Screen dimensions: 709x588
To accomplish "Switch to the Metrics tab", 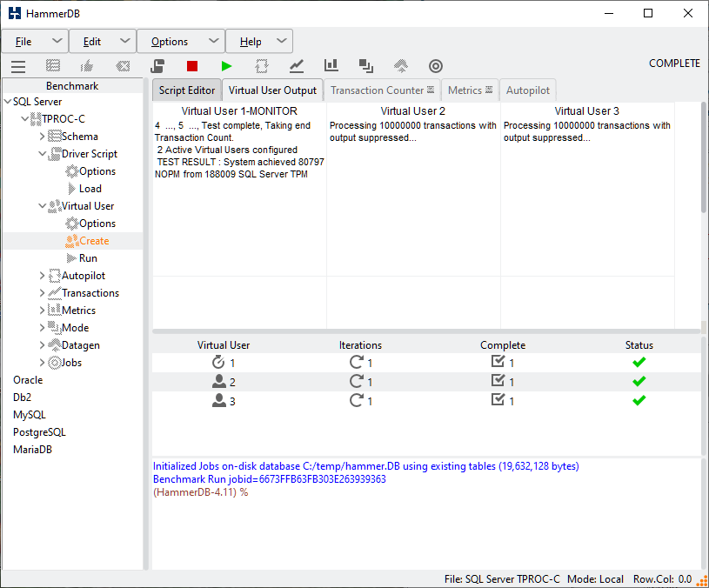I will coord(470,90).
